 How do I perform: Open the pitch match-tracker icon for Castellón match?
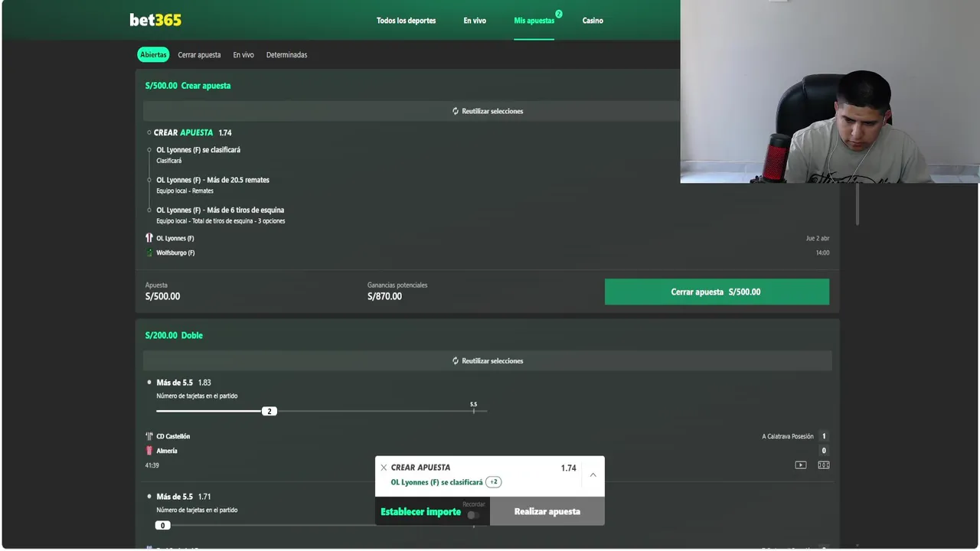click(x=824, y=465)
